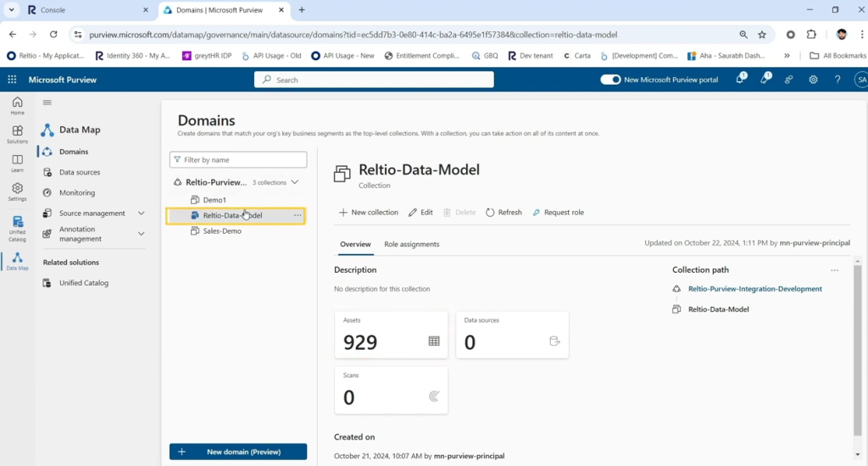Click the connections icon in header

point(789,80)
